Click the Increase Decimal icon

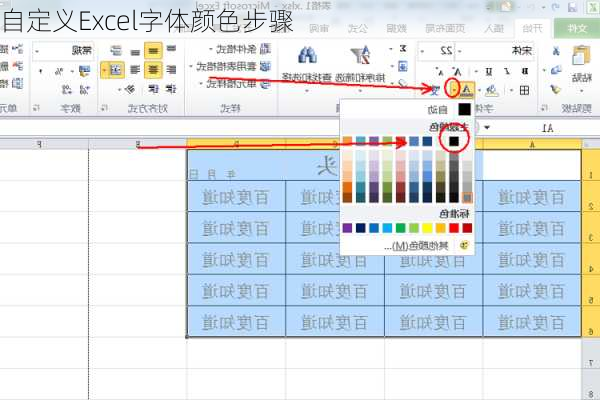click(84, 90)
